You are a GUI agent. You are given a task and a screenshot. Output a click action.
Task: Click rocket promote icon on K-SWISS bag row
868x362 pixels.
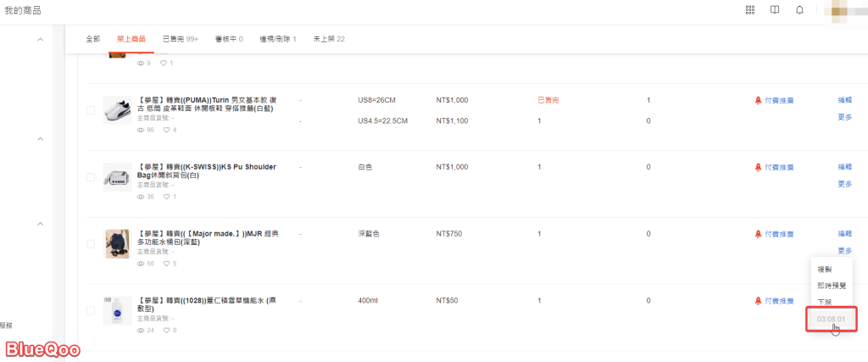758,167
